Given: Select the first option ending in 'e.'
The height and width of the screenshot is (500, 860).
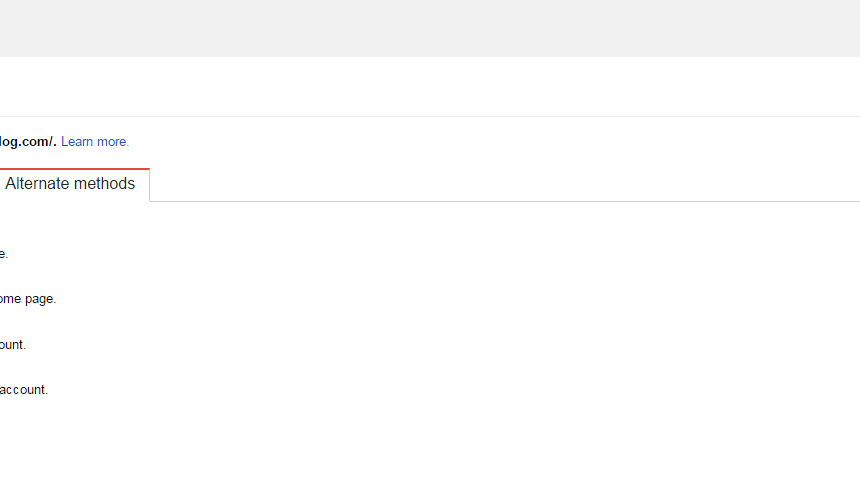Looking at the screenshot, I should tap(4, 254).
